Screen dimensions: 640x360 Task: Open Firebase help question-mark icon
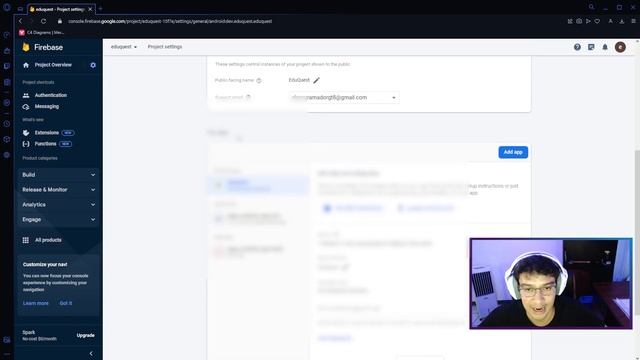click(577, 47)
